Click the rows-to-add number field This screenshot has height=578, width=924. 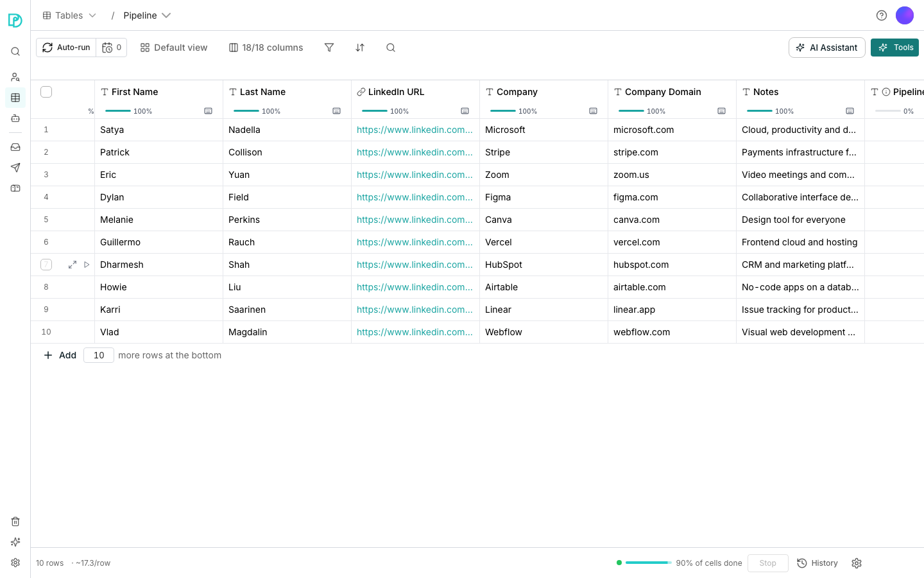99,355
